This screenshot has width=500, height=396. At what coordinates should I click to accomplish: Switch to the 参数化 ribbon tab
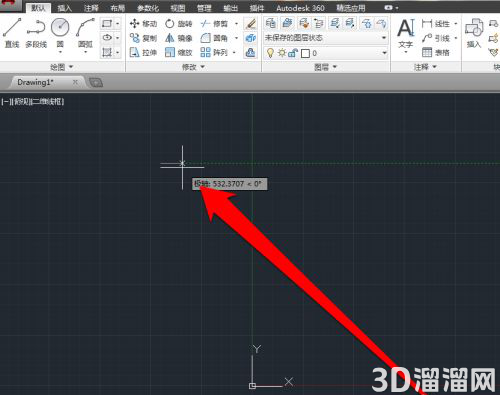[148, 8]
